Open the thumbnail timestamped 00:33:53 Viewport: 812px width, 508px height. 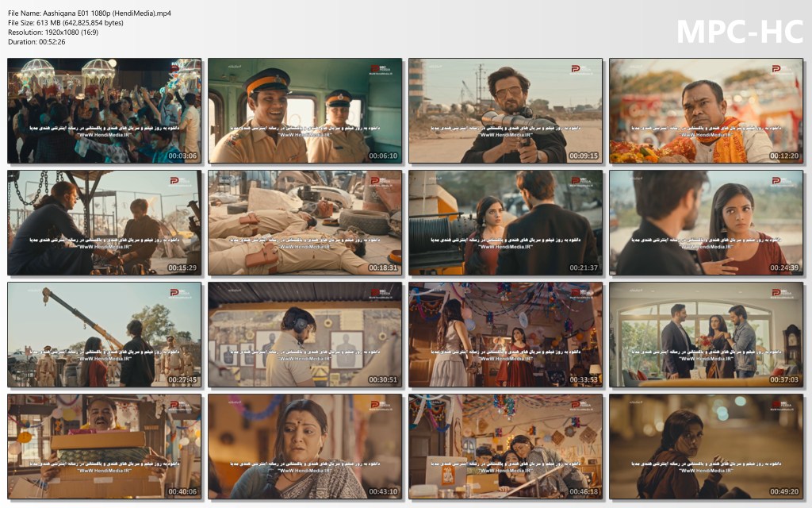[x=506, y=335]
